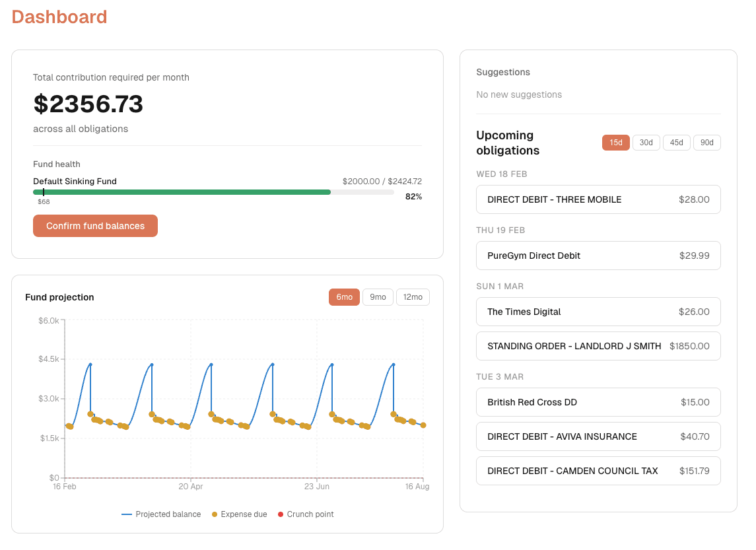Click the Confirm fund balances button
Screen dimensions: 756x550
click(95, 225)
